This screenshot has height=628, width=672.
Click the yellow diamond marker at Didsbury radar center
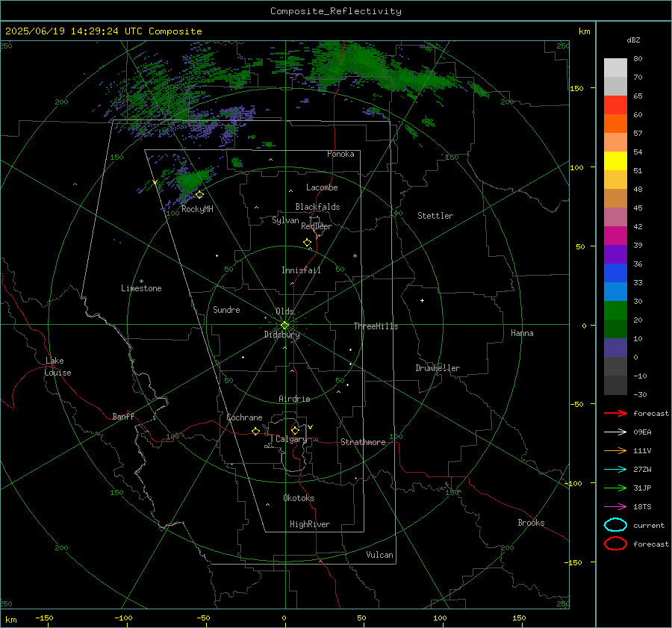(x=284, y=326)
